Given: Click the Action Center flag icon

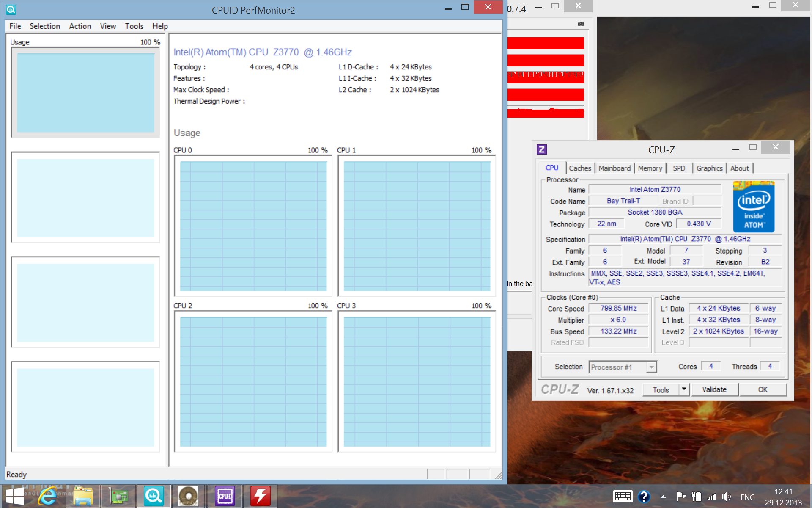Looking at the screenshot, I should point(681,497).
